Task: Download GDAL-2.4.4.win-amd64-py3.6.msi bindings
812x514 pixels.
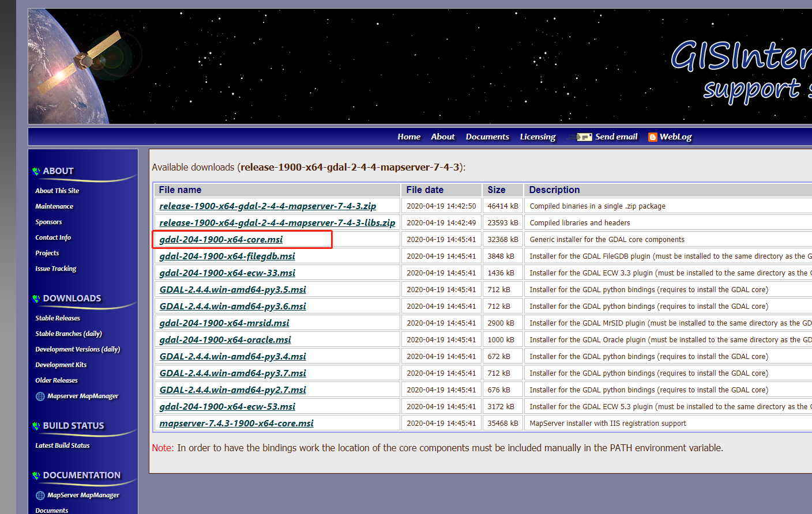Action: (x=233, y=306)
